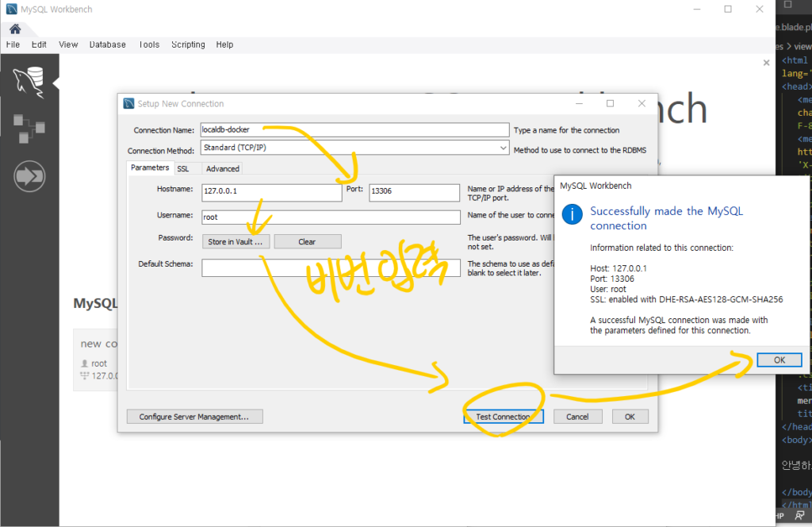Close the welcome panel with the X icon
The width and height of the screenshot is (812, 527).
coord(767,63)
